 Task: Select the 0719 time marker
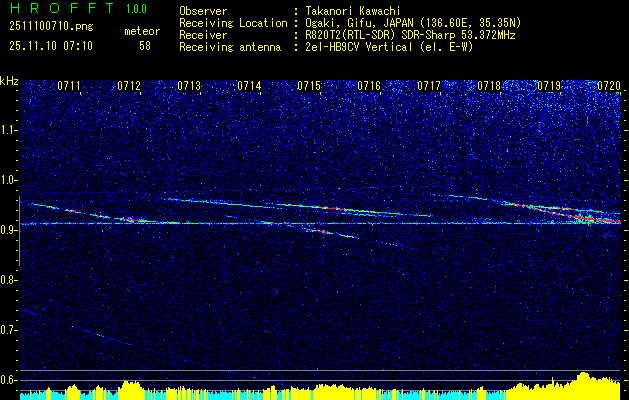(x=549, y=87)
